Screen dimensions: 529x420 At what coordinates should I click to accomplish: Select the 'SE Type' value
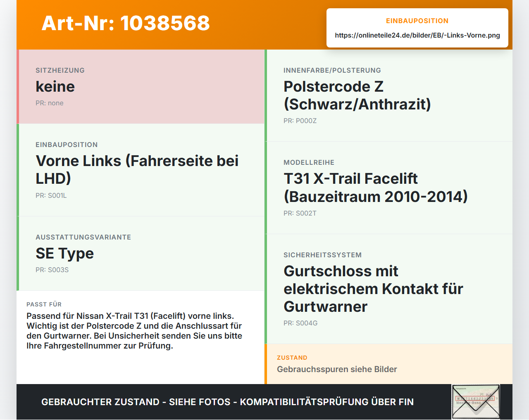click(64, 254)
